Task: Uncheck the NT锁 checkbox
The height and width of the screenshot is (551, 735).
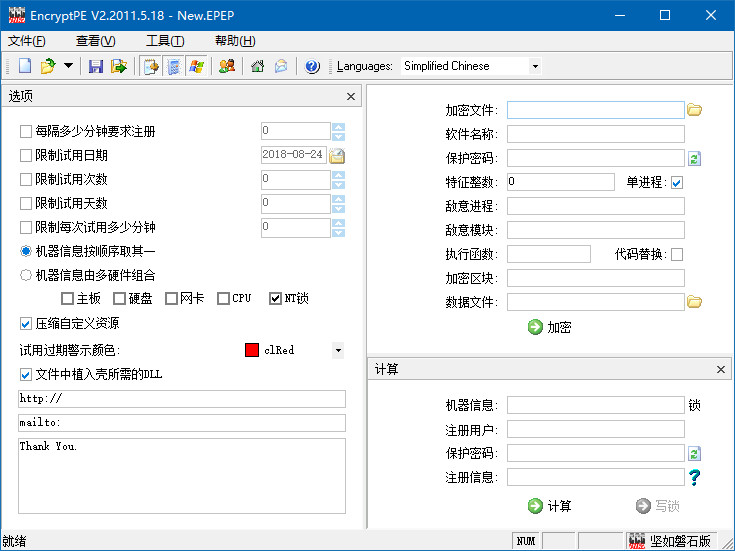Action: tap(275, 298)
